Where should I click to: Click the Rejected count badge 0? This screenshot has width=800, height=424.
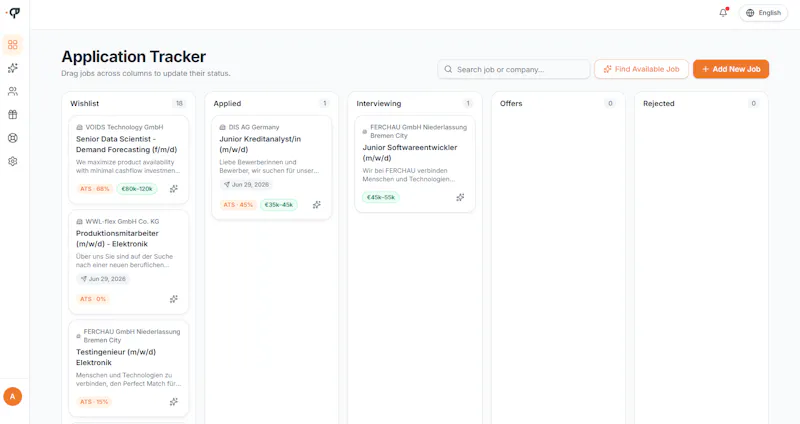tap(753, 104)
